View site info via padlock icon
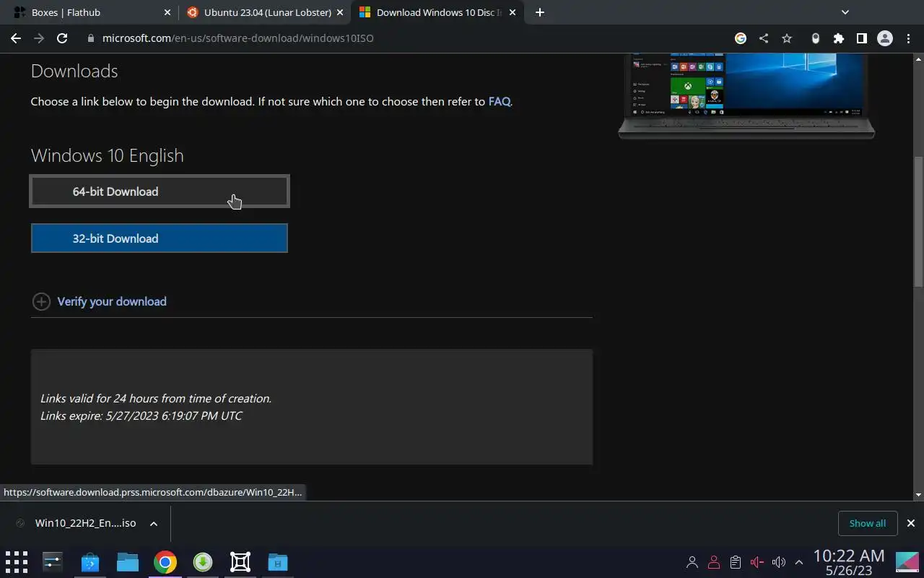 click(x=91, y=38)
